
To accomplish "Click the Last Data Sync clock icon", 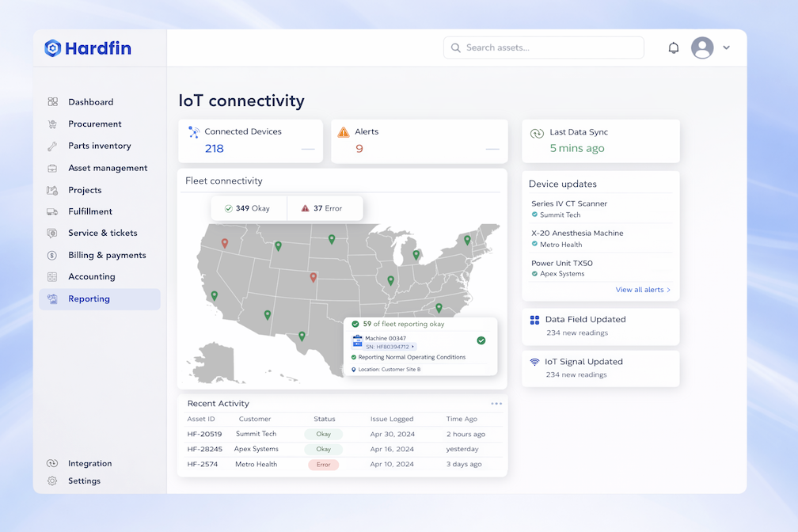I will point(538,132).
